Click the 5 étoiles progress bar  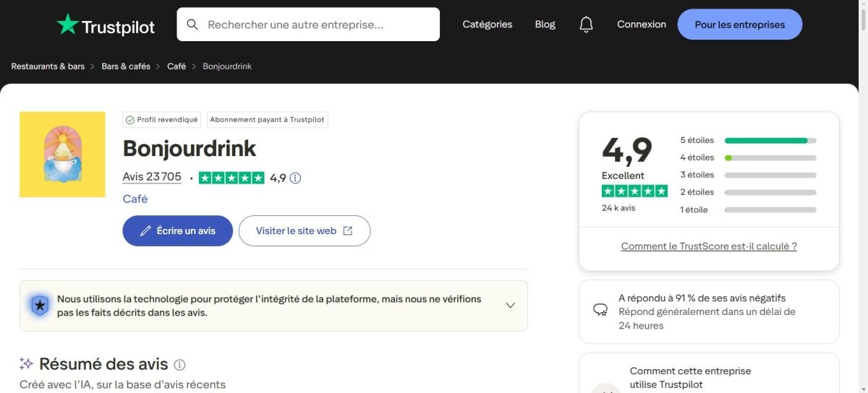tap(770, 140)
